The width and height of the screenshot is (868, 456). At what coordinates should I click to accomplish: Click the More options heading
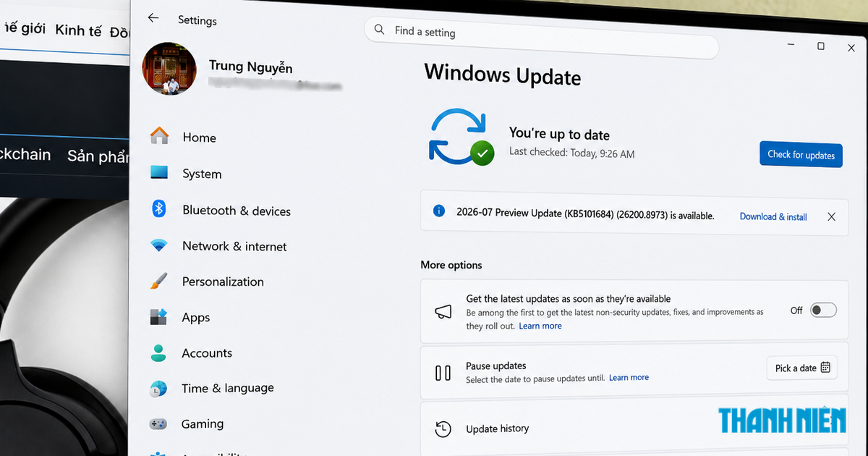coord(451,265)
